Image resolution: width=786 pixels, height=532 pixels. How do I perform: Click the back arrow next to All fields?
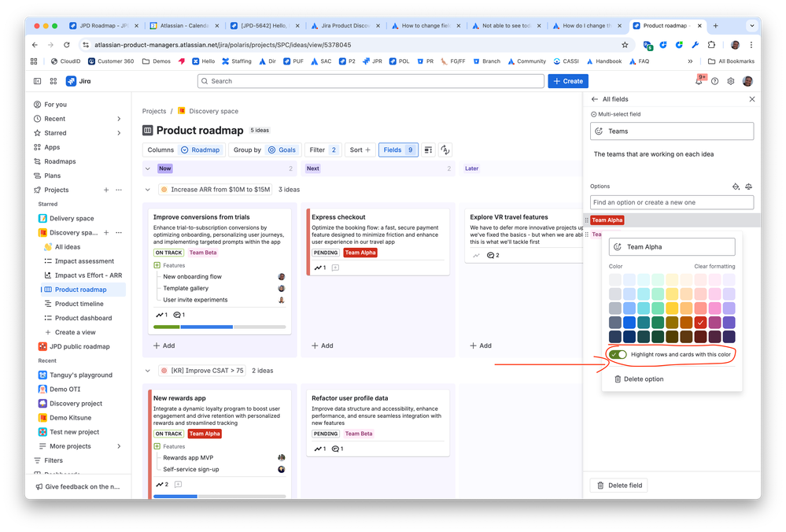click(595, 99)
